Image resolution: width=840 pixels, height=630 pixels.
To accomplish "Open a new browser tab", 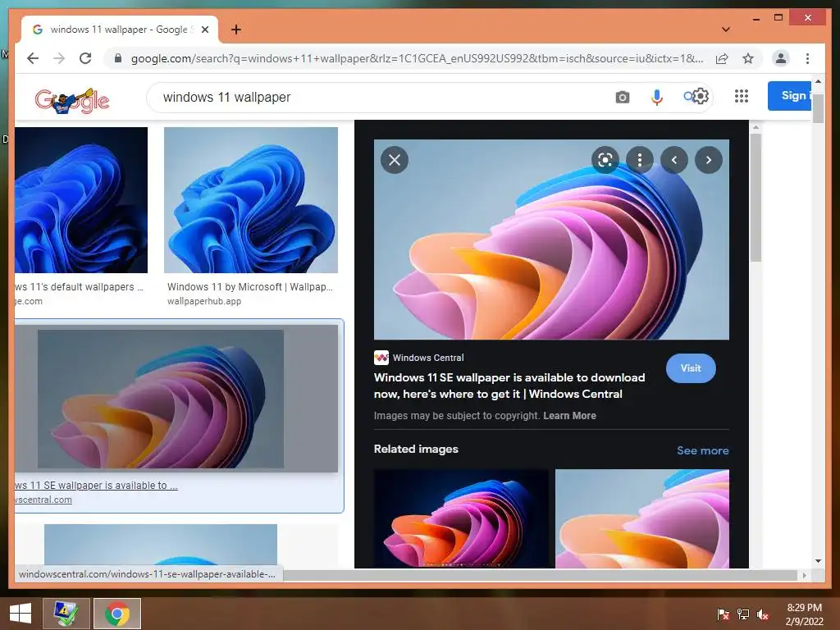I will point(235,30).
